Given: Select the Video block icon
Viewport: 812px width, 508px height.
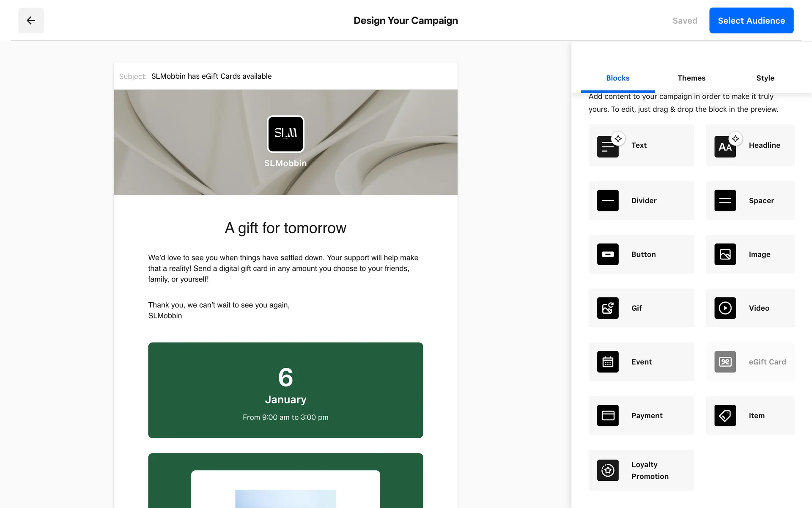Looking at the screenshot, I should [x=725, y=308].
